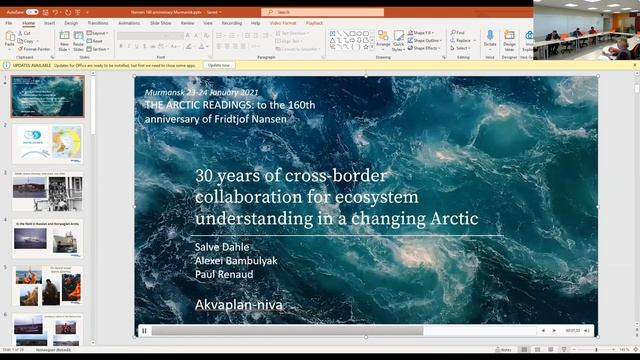Click the video volume speaker icon
Viewport: 640px width, 360px height.
click(x=587, y=331)
